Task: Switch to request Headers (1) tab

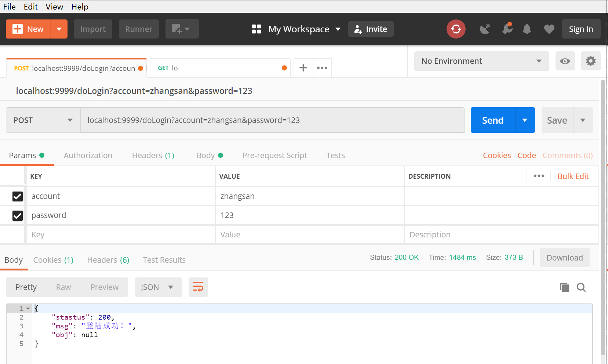Action: pyautogui.click(x=153, y=155)
